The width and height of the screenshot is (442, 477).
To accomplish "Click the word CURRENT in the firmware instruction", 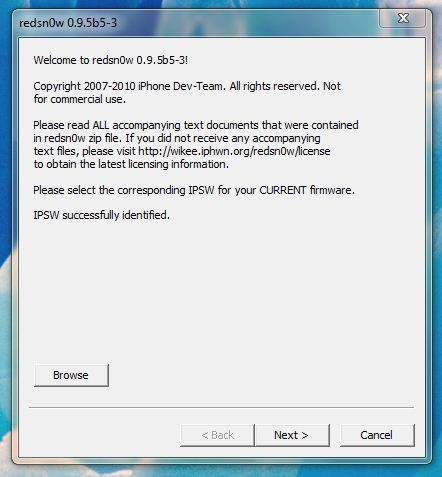I will pyautogui.click(x=283, y=190).
